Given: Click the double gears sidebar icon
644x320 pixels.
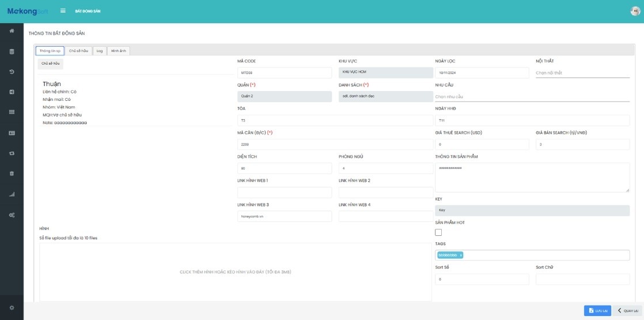Looking at the screenshot, I should point(12,215).
